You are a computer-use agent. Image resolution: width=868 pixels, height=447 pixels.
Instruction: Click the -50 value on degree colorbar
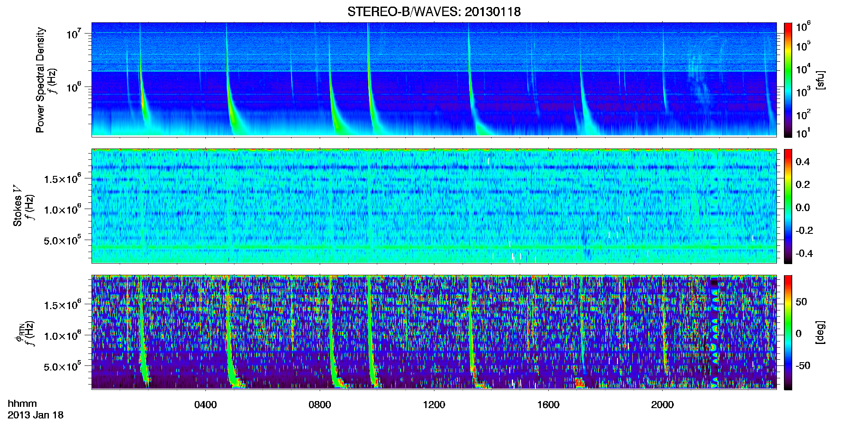[803, 365]
